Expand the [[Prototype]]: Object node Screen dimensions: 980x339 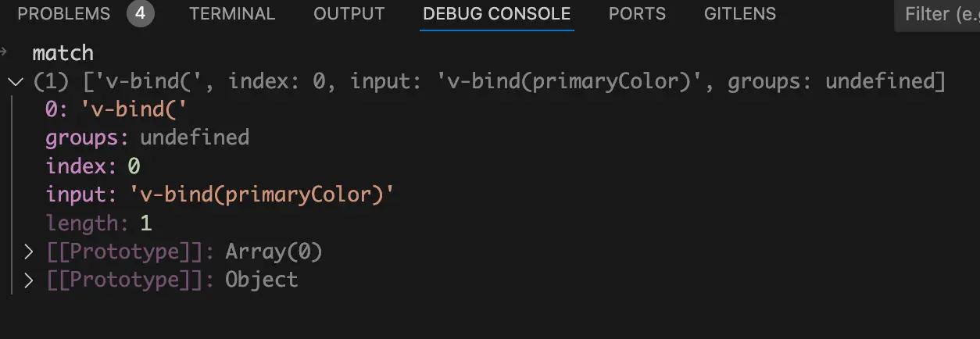29,280
